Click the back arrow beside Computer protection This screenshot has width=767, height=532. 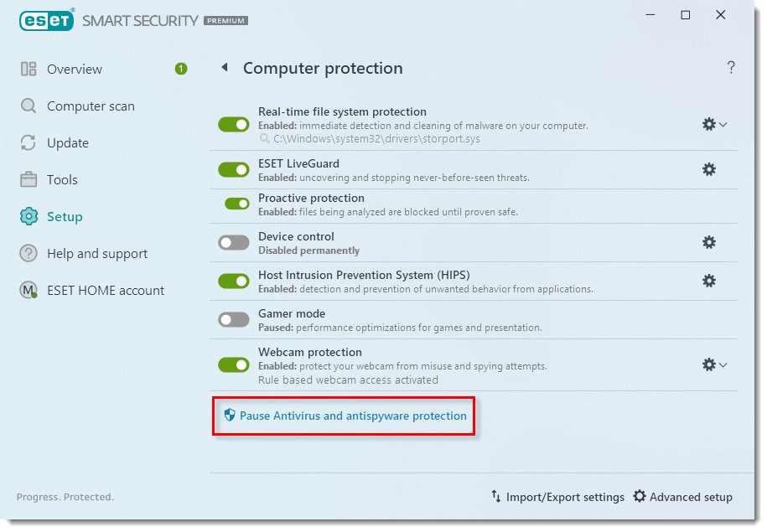point(224,68)
